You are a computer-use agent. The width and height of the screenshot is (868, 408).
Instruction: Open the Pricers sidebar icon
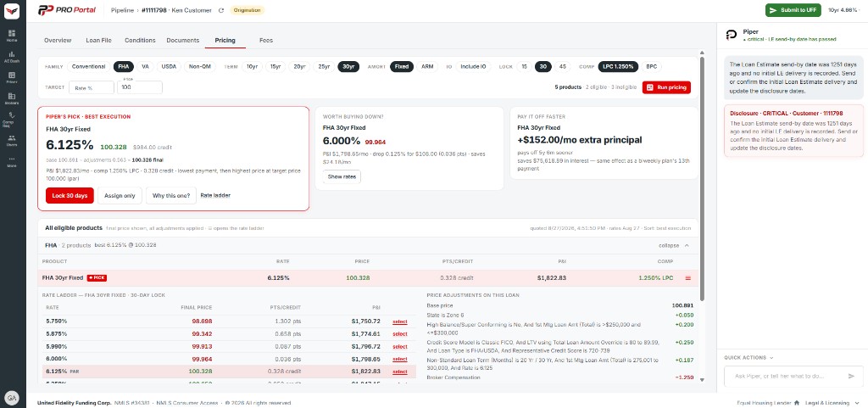coord(12,77)
